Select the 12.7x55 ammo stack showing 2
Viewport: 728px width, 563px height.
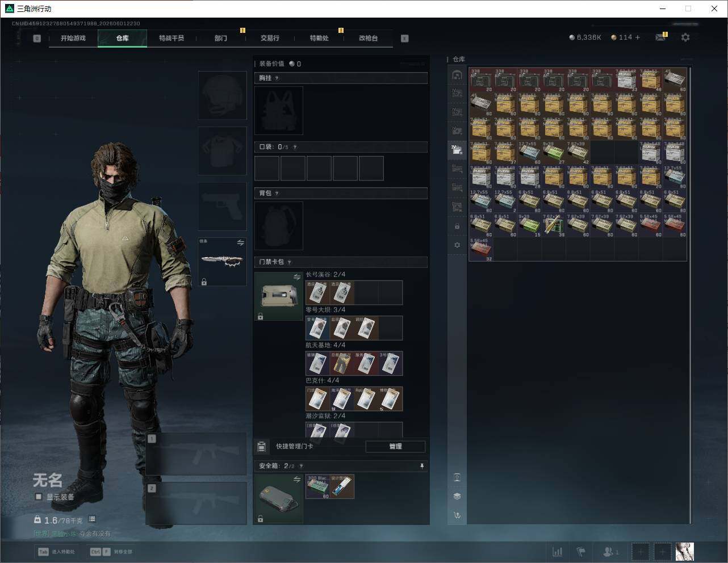(x=505, y=201)
